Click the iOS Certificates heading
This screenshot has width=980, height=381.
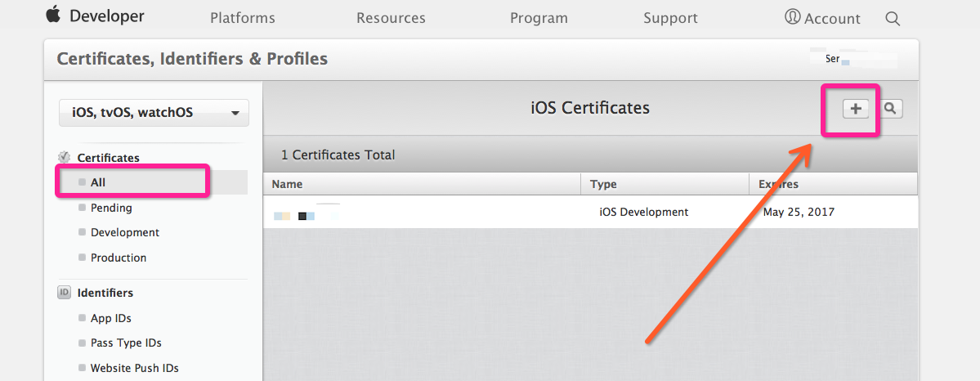[x=590, y=108]
